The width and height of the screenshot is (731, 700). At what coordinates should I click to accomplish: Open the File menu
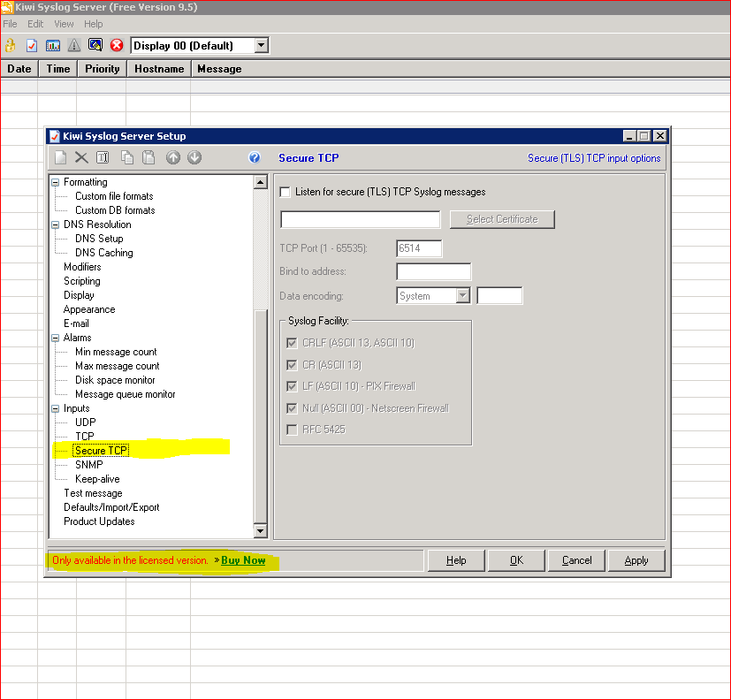click(10, 24)
